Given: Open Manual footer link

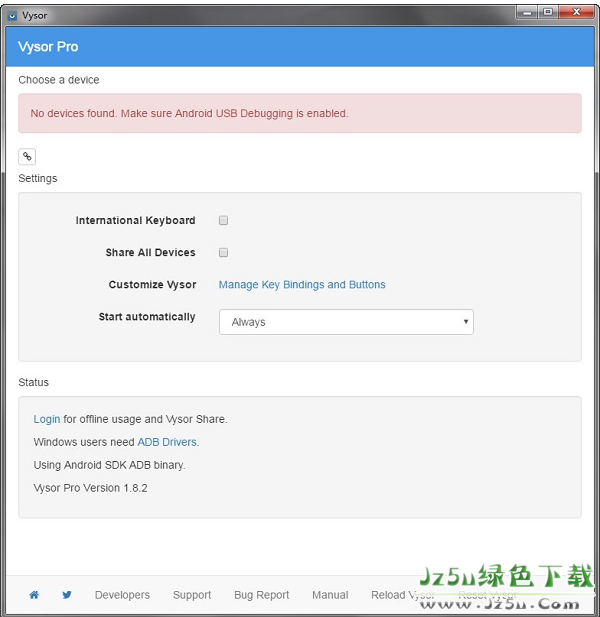Looking at the screenshot, I should (x=330, y=595).
